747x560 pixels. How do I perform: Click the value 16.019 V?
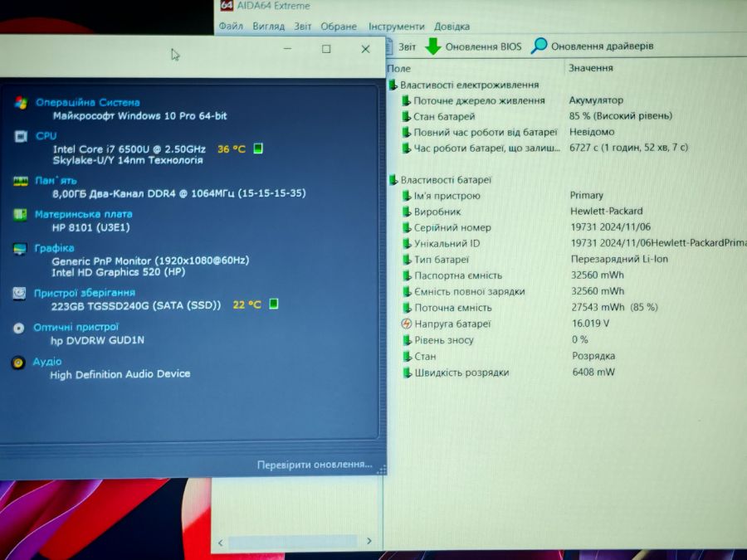[x=590, y=324]
